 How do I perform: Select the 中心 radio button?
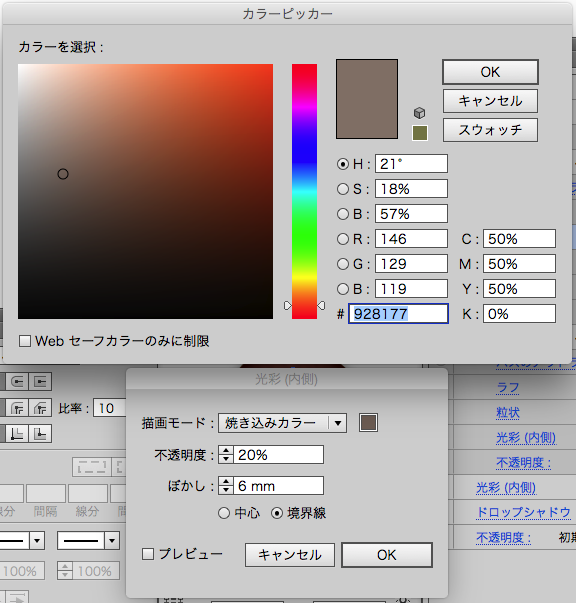224,513
